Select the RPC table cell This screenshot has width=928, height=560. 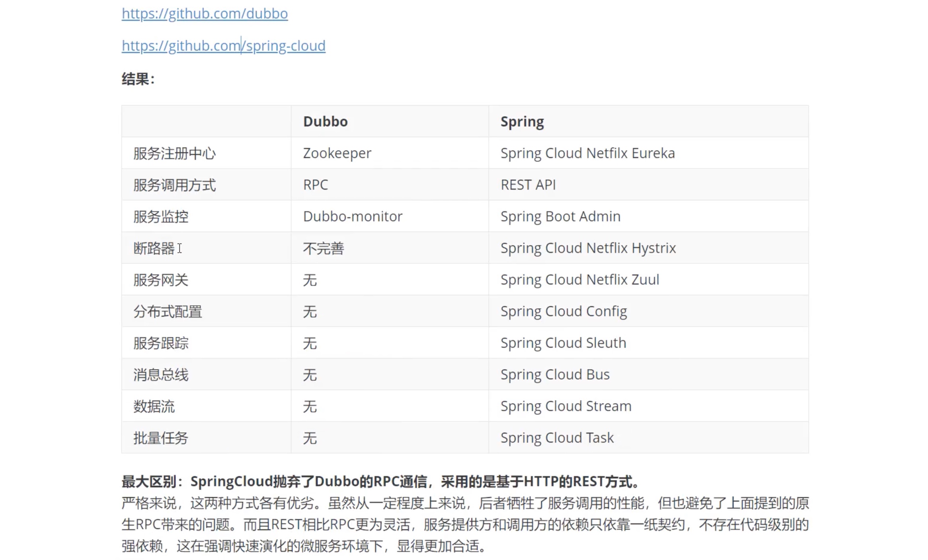tap(315, 185)
